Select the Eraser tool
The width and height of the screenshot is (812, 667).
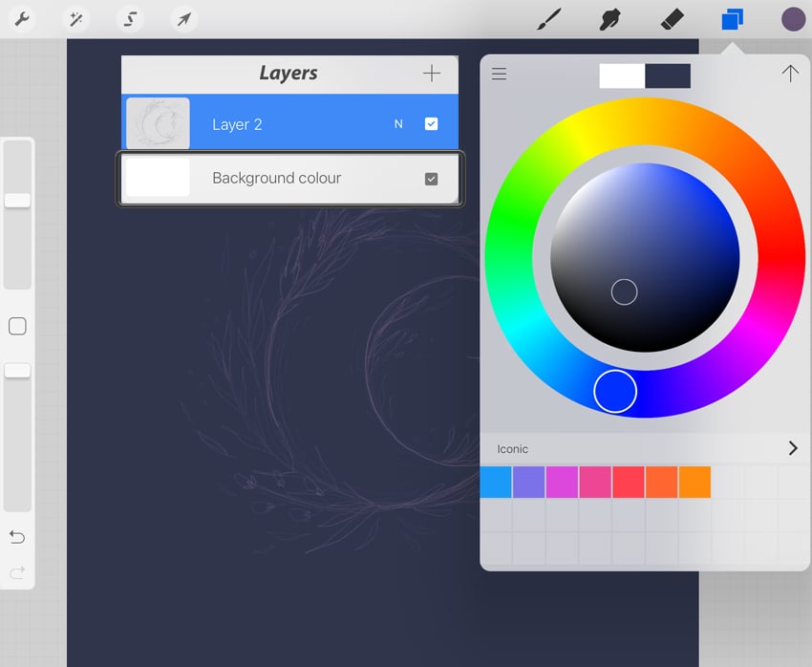(x=673, y=20)
